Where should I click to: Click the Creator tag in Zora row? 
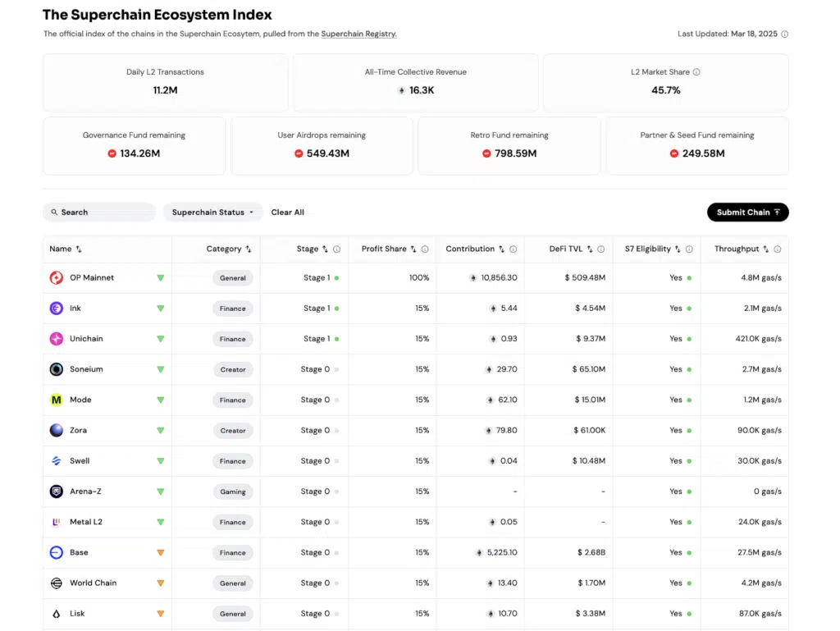[232, 431]
